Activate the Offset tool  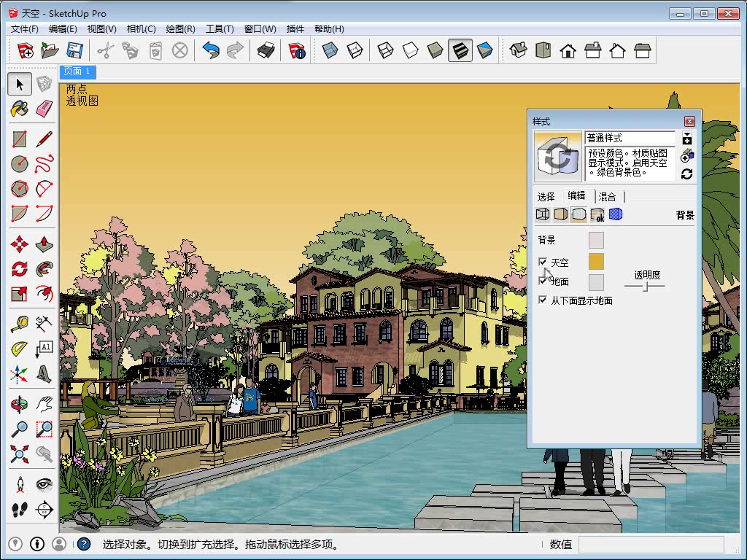pos(44,294)
